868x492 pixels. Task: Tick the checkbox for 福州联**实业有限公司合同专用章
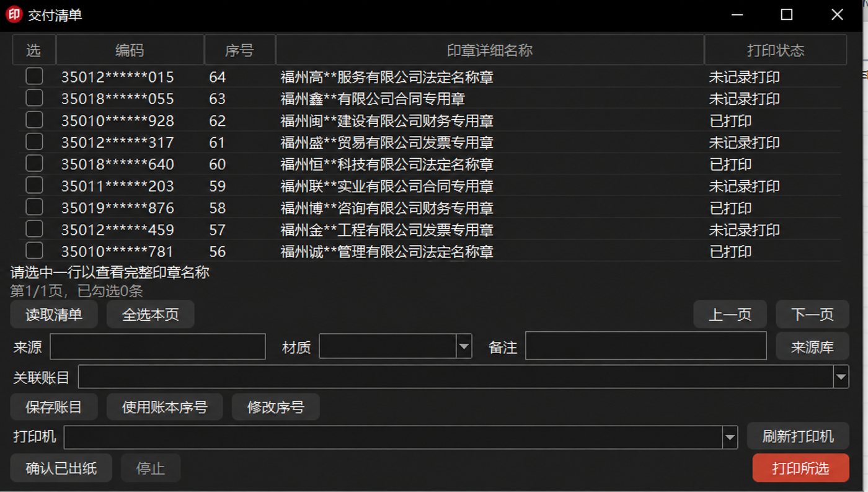coord(34,185)
